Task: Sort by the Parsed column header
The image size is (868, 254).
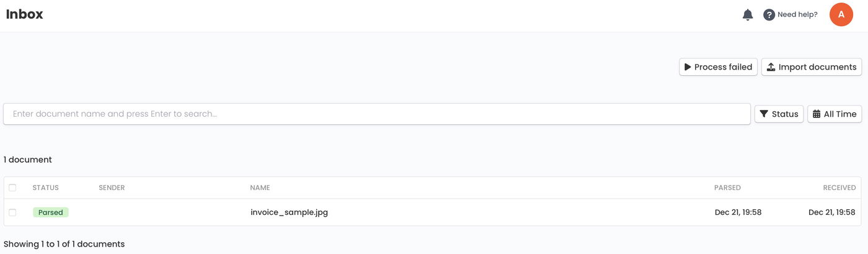Action: (x=727, y=188)
